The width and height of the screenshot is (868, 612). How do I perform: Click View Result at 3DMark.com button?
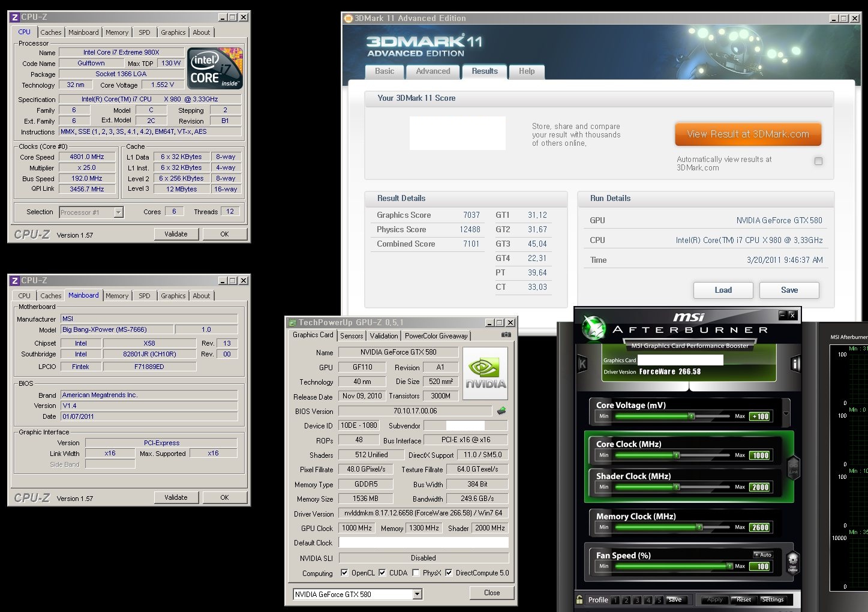(x=748, y=134)
